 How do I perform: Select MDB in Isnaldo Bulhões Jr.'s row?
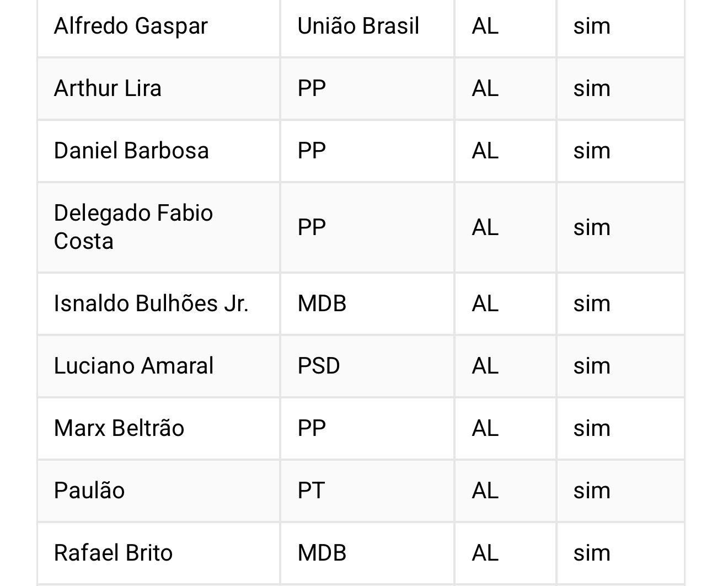tap(322, 303)
